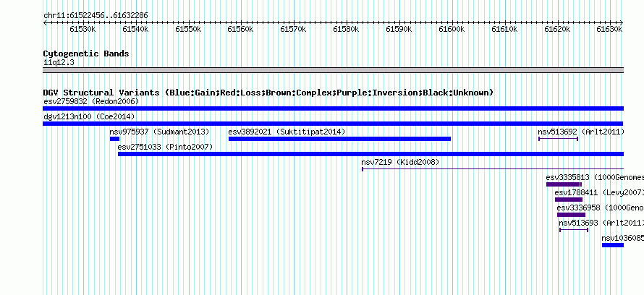
Task: Click the esv2759832 (Redon2006) blue gain bar
Action: (333, 108)
